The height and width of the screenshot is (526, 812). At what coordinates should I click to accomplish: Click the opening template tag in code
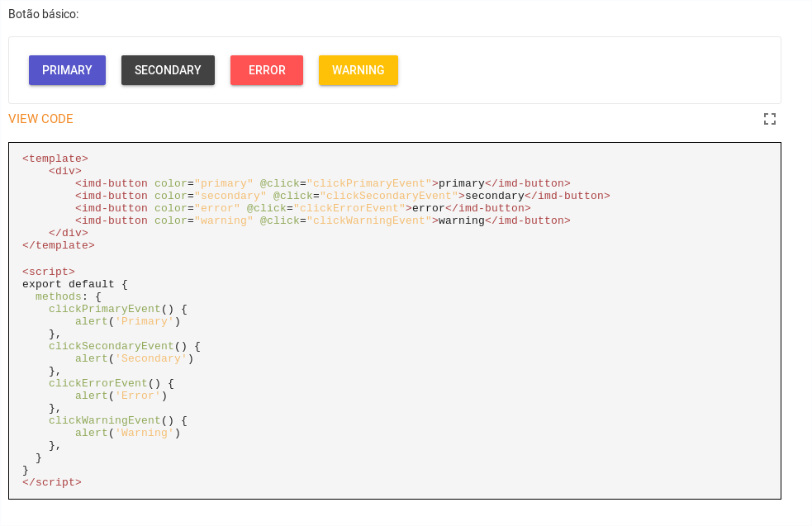click(x=55, y=159)
